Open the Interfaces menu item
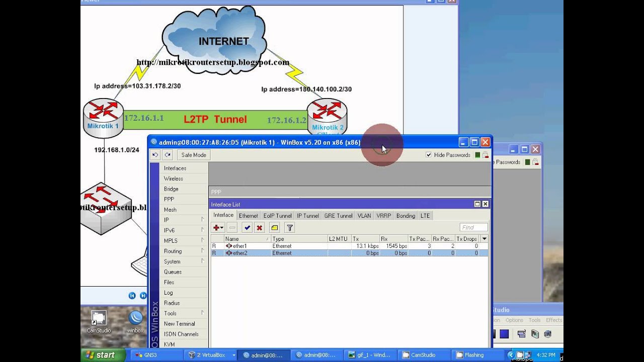 tap(184, 168)
